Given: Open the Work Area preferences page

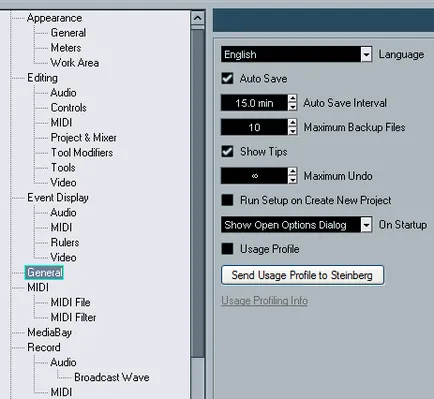Looking at the screenshot, I should point(75,63).
